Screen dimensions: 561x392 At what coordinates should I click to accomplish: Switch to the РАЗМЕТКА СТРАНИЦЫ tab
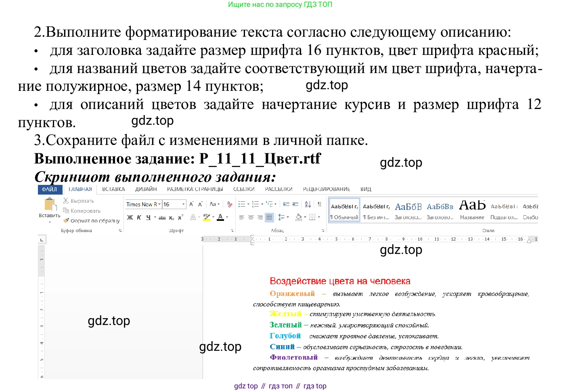coord(195,189)
